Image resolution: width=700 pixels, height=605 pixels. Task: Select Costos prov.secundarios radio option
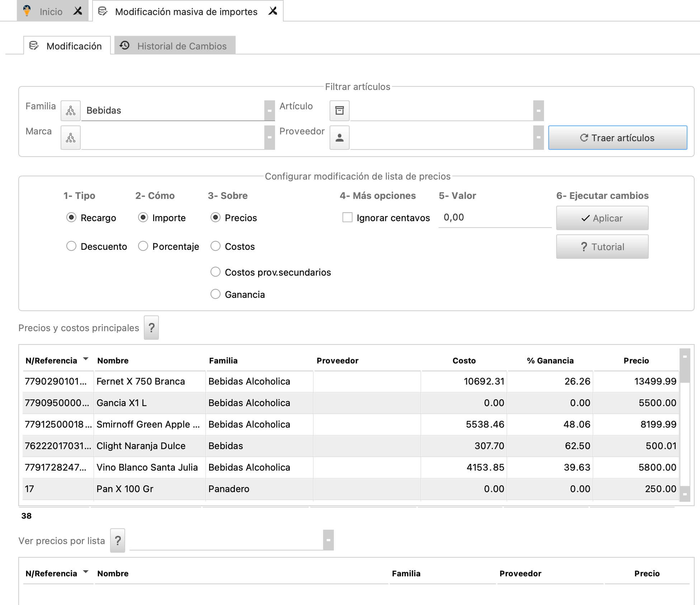point(216,272)
